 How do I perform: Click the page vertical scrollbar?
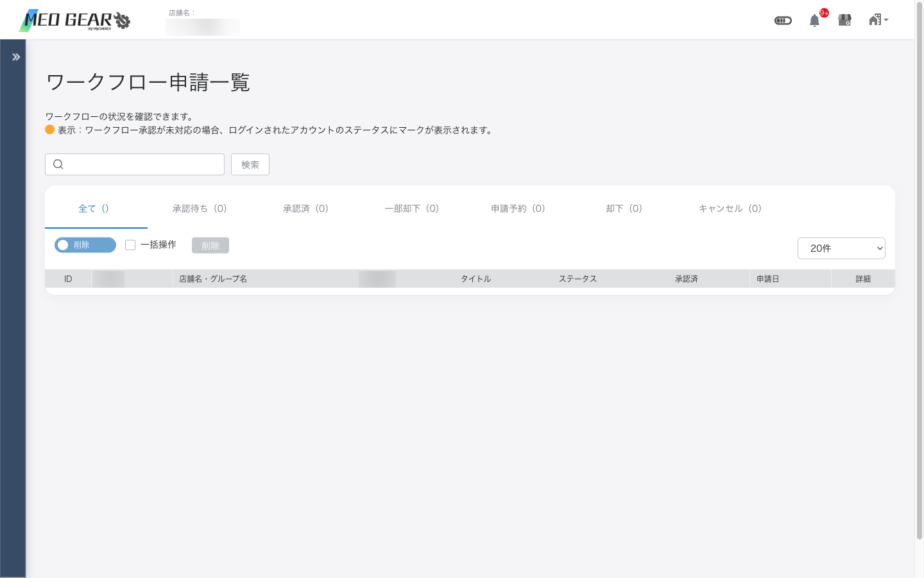(x=919, y=270)
